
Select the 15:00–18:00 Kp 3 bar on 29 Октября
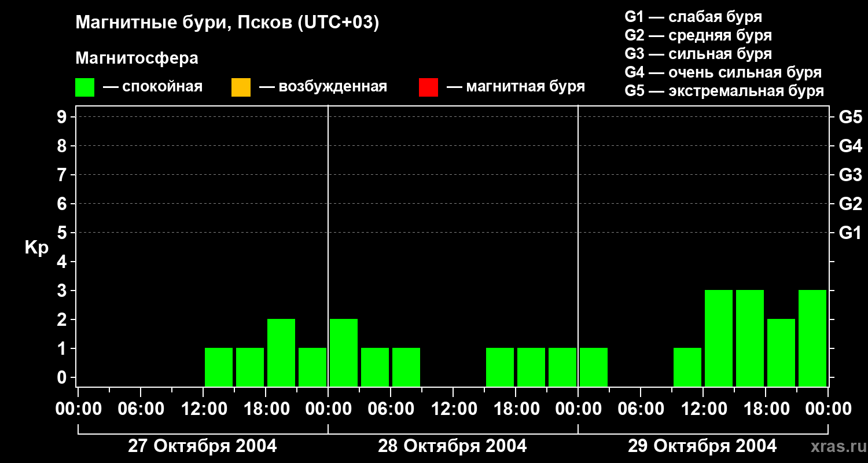tap(750, 338)
